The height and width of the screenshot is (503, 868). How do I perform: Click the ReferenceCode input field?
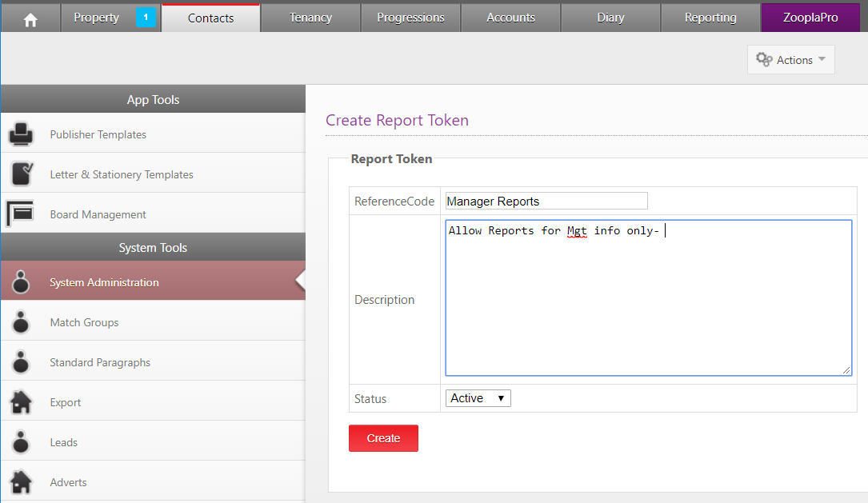click(x=546, y=201)
